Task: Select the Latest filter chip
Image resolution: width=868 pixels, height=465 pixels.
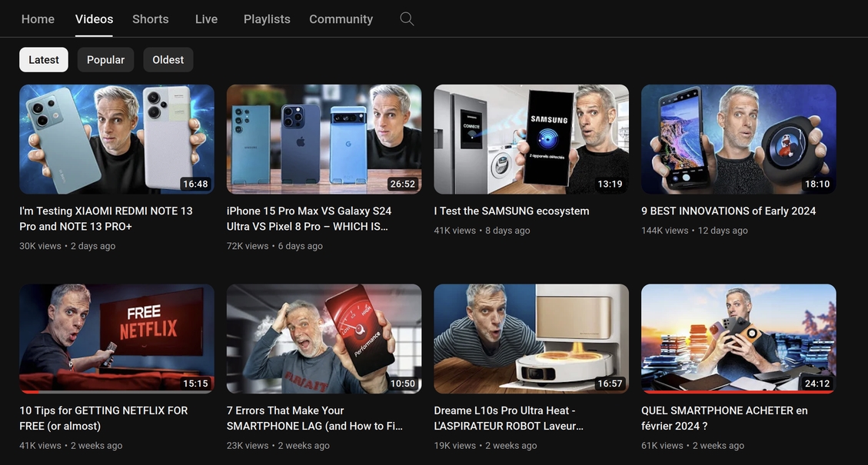Action: (44, 60)
